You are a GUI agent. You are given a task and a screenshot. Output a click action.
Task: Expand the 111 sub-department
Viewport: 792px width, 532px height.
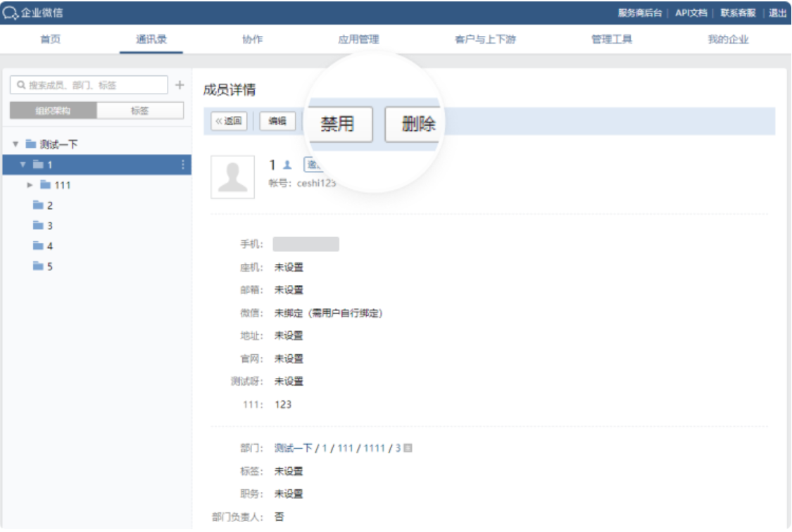(x=30, y=185)
